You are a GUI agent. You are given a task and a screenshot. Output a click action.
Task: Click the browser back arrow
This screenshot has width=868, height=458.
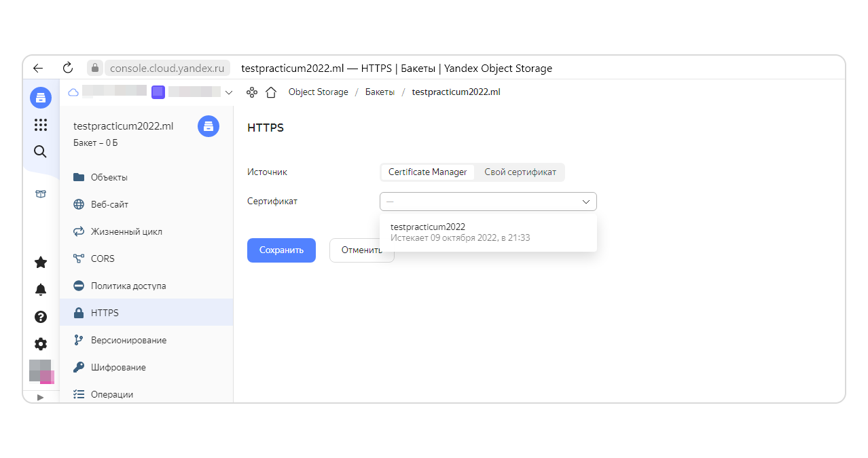coord(38,68)
